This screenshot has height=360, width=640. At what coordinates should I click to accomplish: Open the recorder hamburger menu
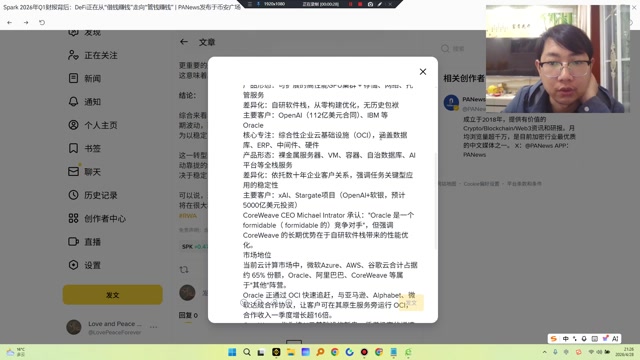(x=250, y=4)
